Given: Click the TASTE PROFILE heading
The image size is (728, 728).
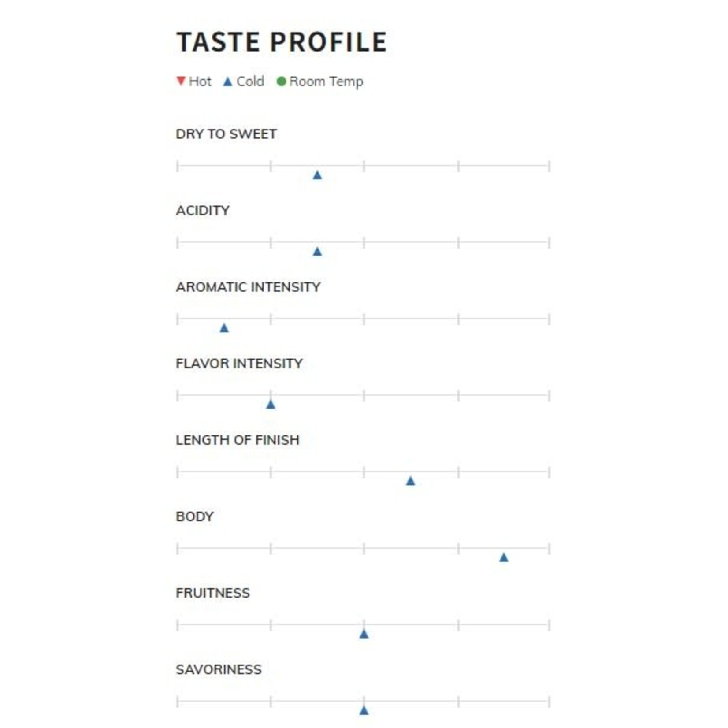Looking at the screenshot, I should pos(282,42).
